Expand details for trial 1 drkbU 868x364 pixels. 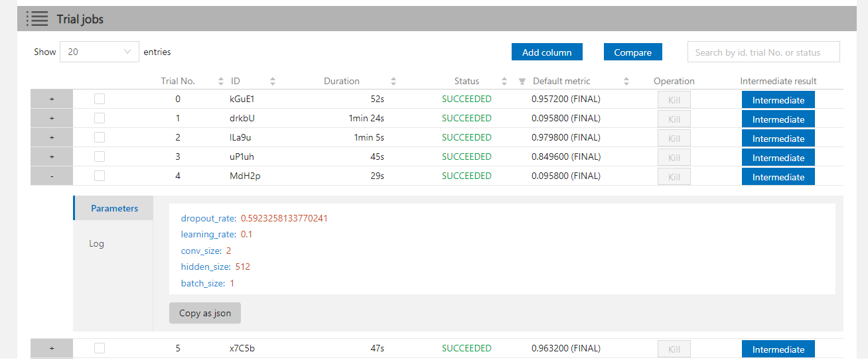pos(52,119)
